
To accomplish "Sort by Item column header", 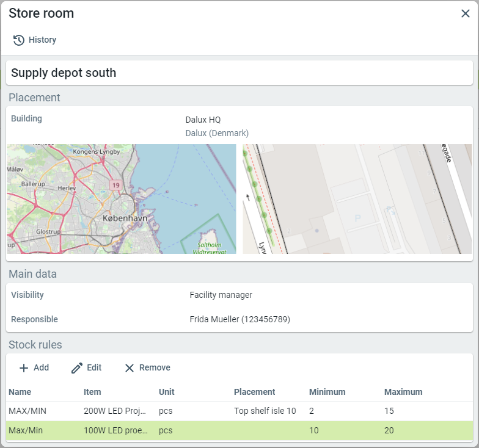I will tap(92, 392).
